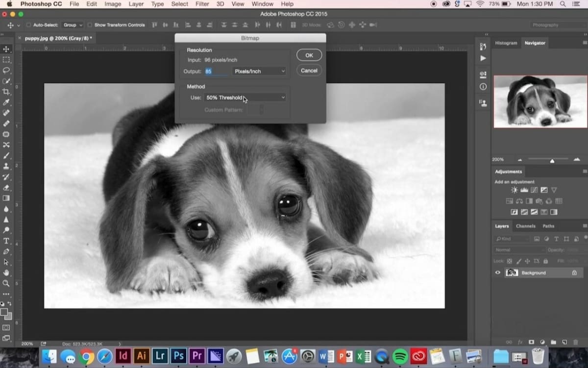Open the Filter menu

[202, 4]
